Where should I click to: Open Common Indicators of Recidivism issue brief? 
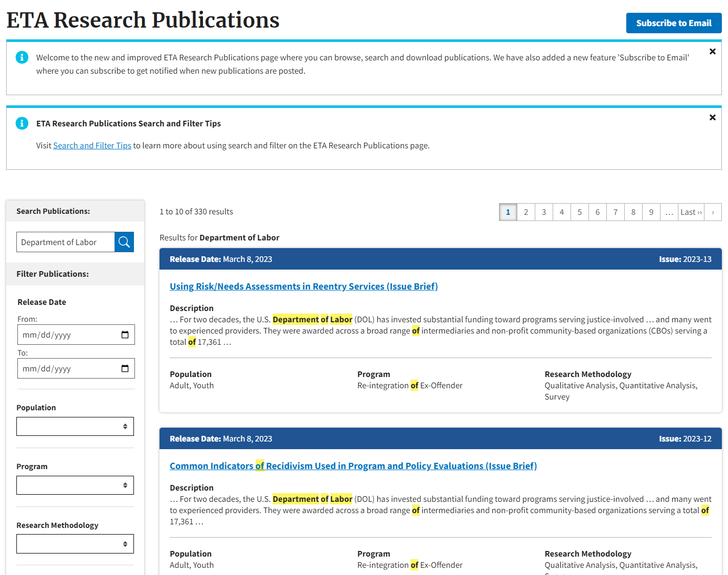coord(353,466)
